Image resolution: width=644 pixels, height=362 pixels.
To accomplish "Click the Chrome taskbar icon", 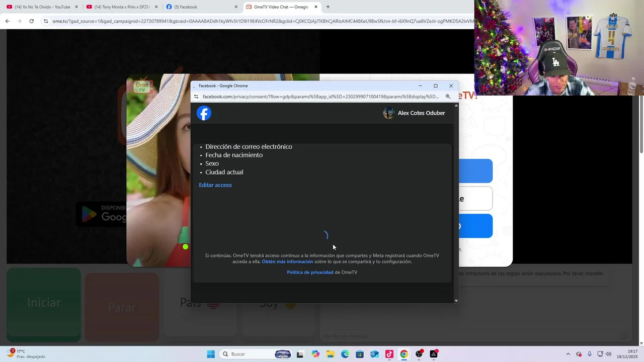I will click(x=404, y=354).
